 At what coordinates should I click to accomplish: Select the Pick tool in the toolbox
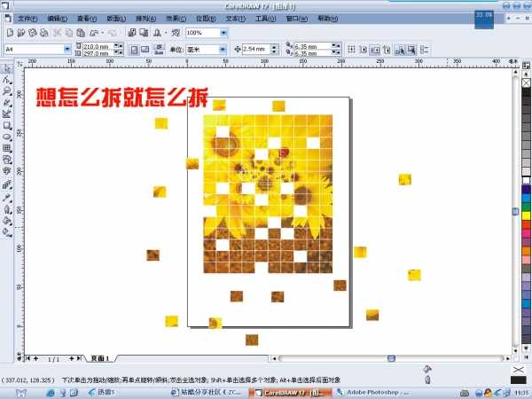point(7,68)
